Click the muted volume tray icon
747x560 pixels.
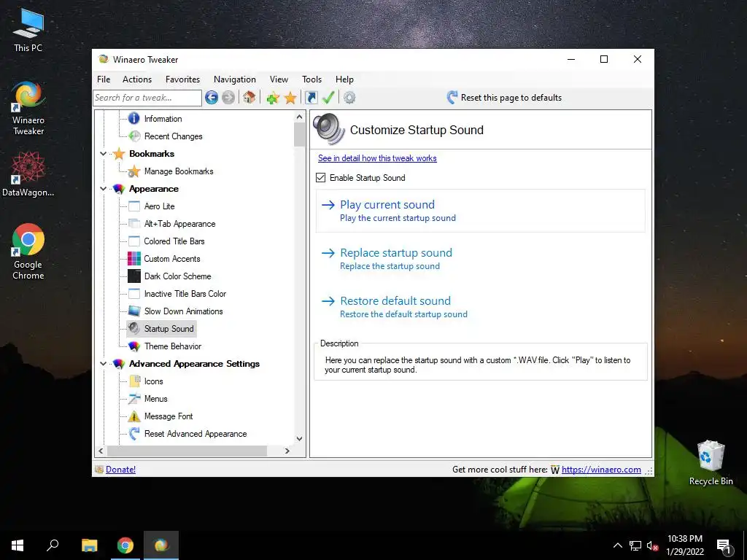[x=652, y=545]
